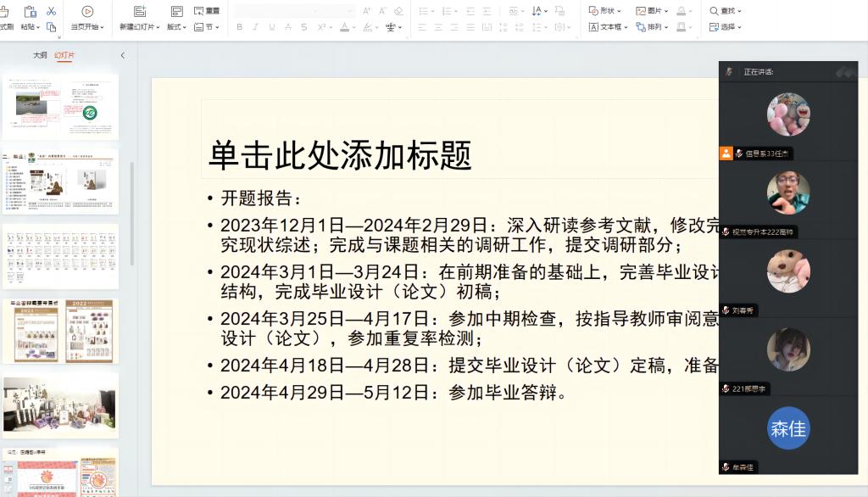Click the Picture (图片) insert icon
The image size is (868, 497).
click(642, 11)
